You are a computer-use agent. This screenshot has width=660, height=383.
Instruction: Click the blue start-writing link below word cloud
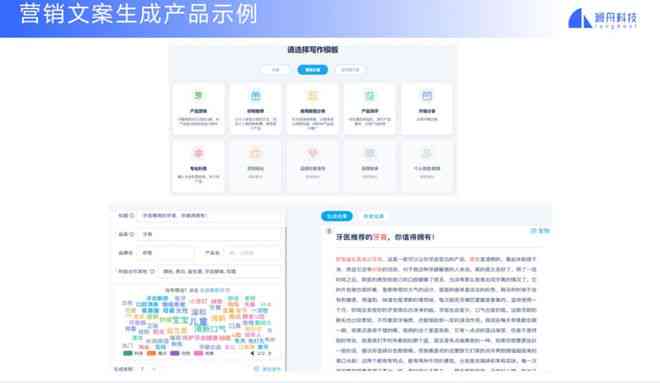coord(267,369)
